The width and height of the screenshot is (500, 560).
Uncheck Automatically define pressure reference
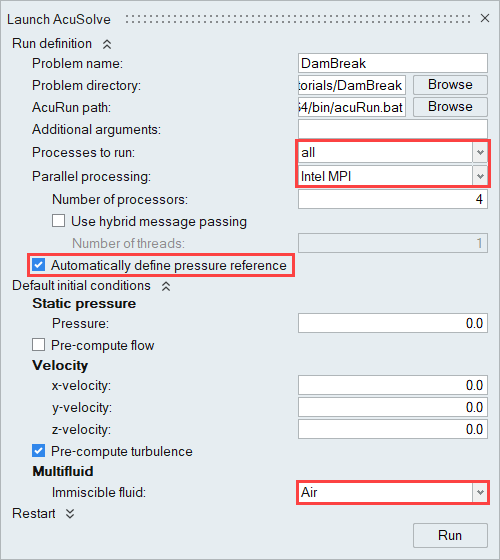click(39, 265)
